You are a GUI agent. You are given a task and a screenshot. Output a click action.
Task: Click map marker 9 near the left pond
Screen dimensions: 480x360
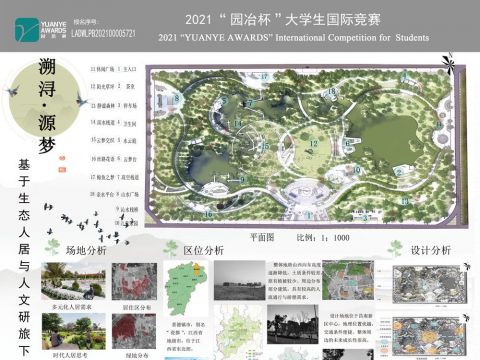243,180
